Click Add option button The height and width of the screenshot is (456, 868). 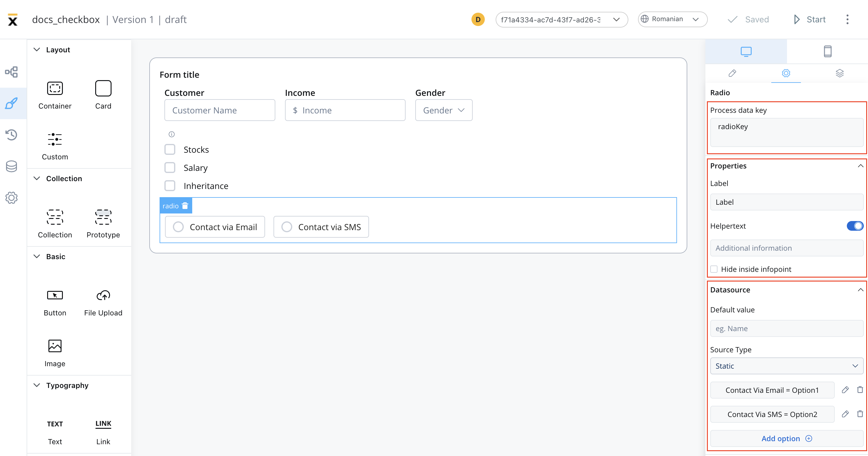[x=786, y=438]
